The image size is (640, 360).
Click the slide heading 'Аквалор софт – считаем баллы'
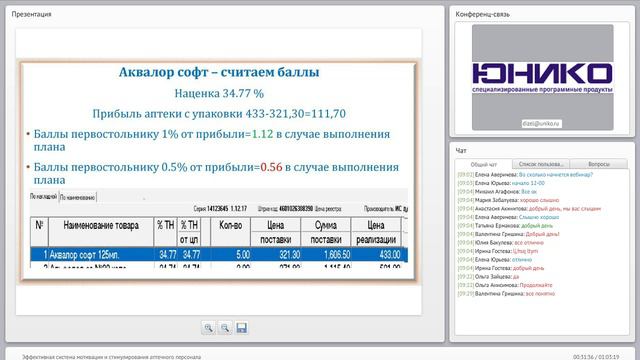(219, 72)
